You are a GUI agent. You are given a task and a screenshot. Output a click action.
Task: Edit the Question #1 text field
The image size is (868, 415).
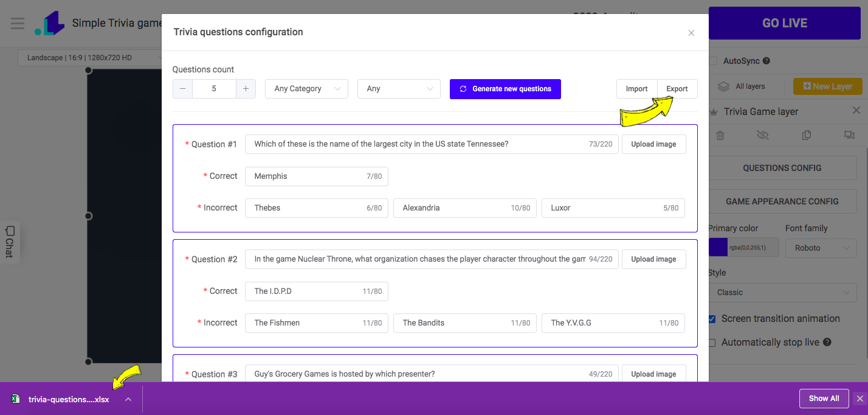point(432,144)
